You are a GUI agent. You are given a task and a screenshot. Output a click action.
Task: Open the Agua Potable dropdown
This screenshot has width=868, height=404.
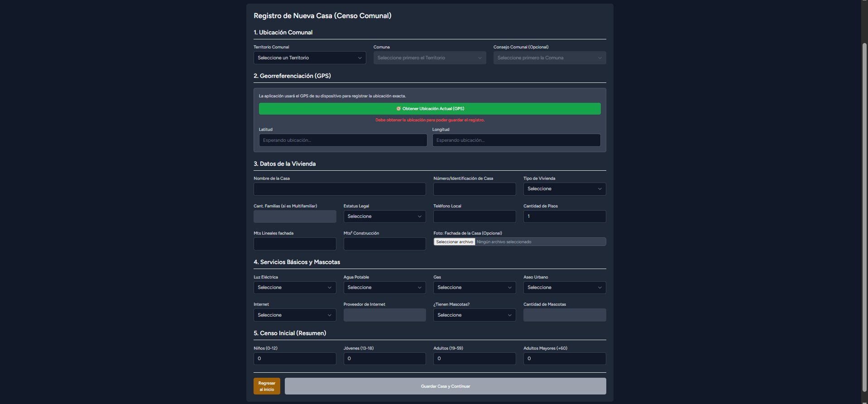pos(384,288)
